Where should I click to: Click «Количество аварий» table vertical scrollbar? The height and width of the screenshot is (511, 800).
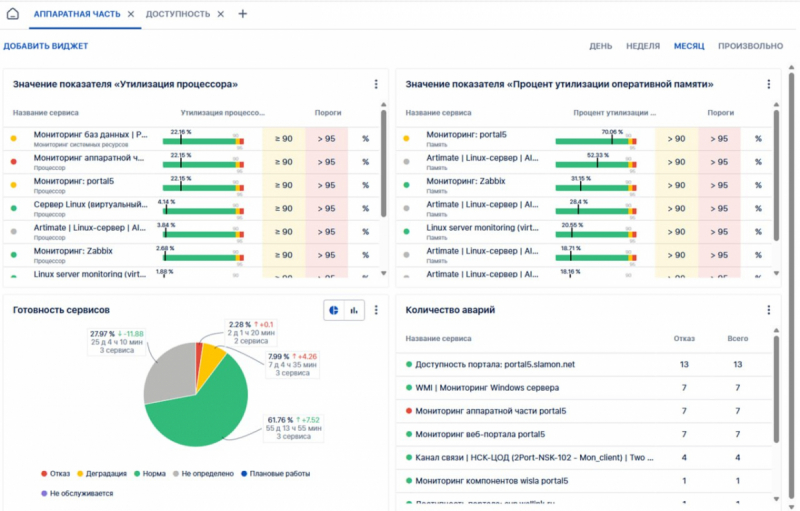click(x=777, y=390)
